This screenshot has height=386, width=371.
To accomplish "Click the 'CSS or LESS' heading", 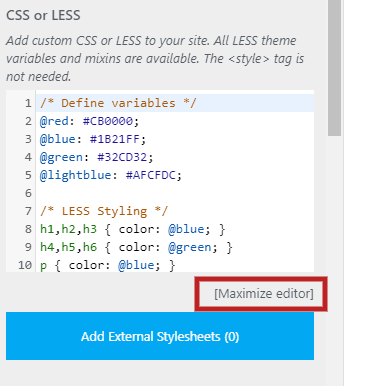I will 43,15.
